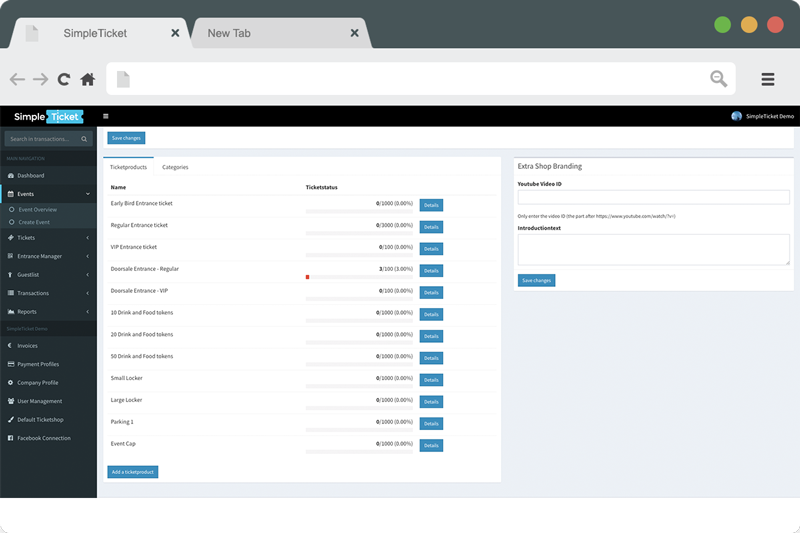Click the Tickets sidebar icon

click(x=11, y=238)
